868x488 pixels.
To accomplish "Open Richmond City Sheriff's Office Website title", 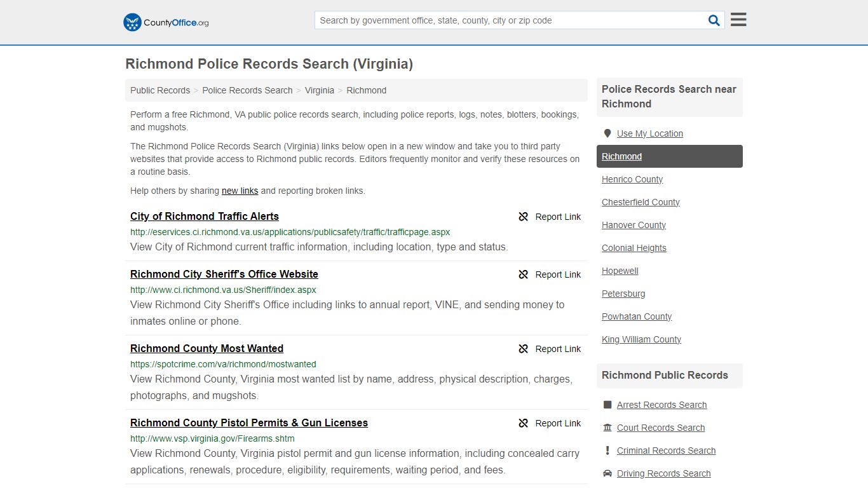I will tap(224, 274).
